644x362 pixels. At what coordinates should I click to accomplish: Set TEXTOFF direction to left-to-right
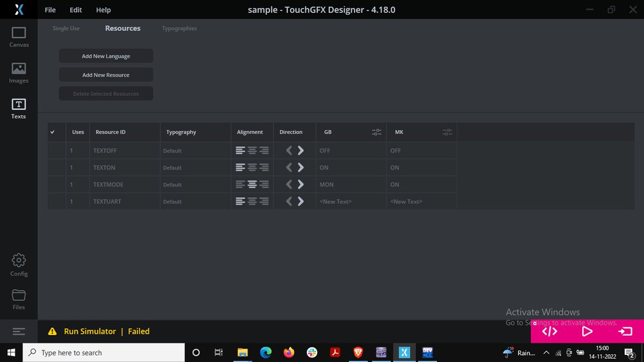tap(300, 151)
